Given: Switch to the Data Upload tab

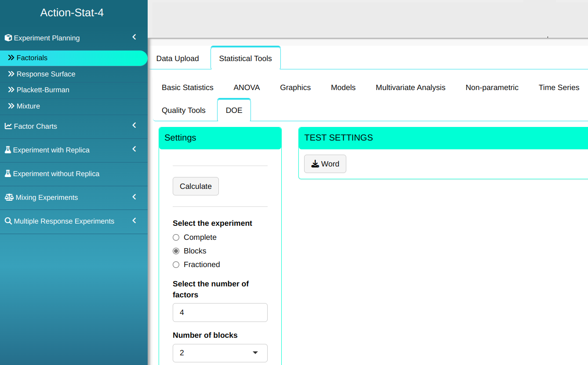Looking at the screenshot, I should click(x=178, y=58).
